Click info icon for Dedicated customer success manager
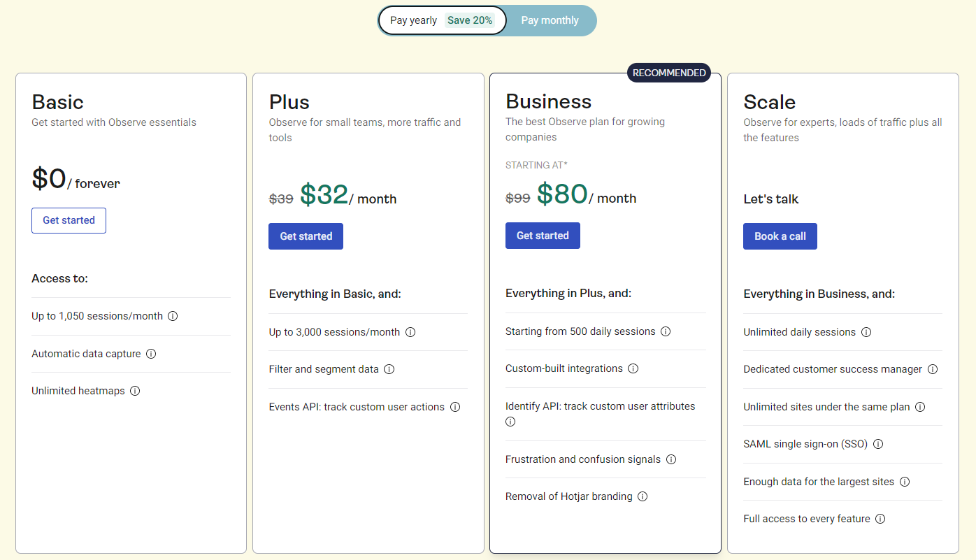This screenshot has height=560, width=976. [933, 369]
